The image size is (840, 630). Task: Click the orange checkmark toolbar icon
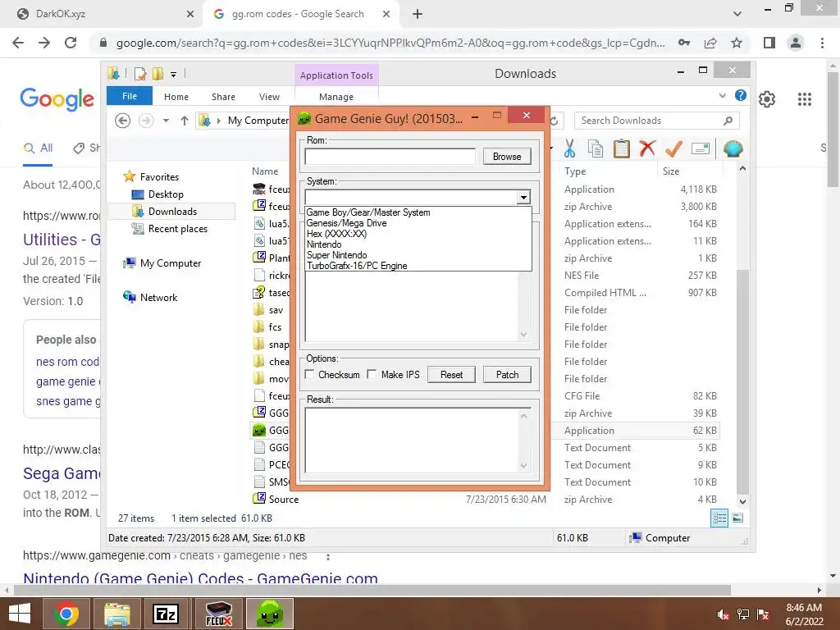(x=673, y=148)
